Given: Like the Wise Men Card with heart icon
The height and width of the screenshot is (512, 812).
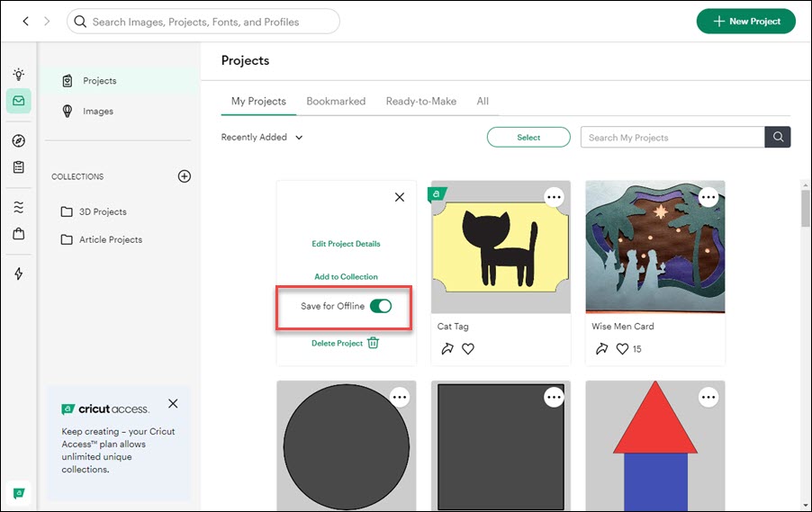Looking at the screenshot, I should (x=622, y=349).
